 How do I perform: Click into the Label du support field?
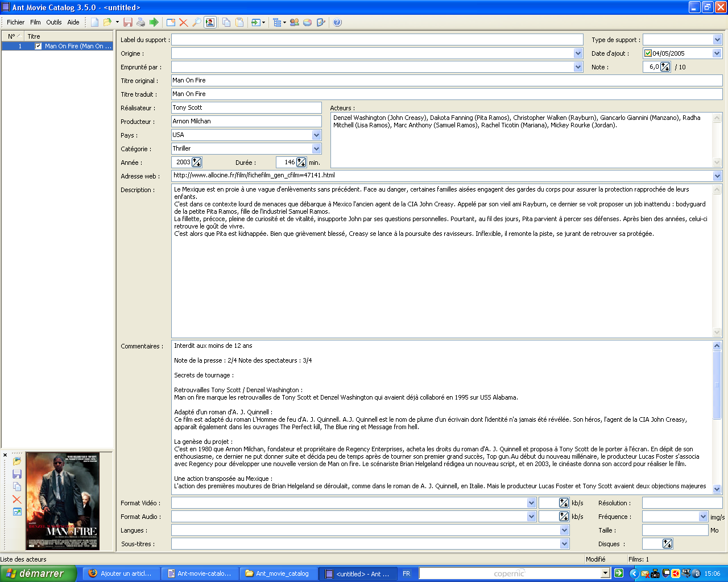tap(377, 40)
